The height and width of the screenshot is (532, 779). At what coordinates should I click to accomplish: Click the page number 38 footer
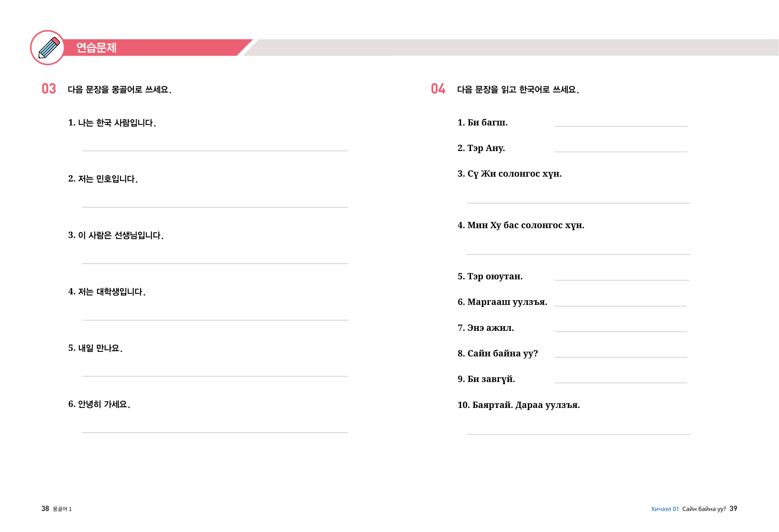45,509
